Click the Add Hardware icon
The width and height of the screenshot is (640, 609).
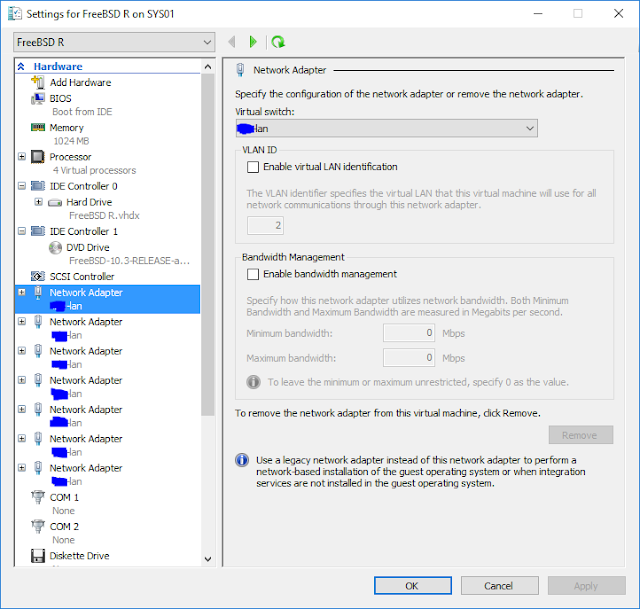pos(38,83)
